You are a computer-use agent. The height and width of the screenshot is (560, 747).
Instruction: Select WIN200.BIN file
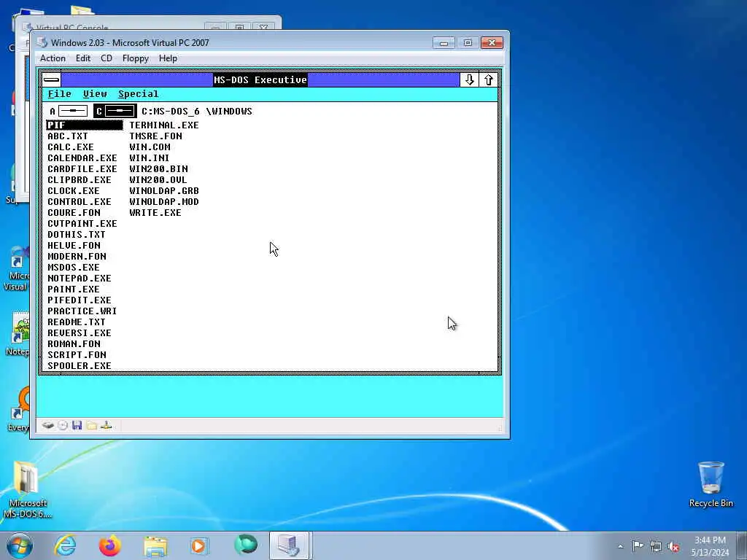point(158,169)
